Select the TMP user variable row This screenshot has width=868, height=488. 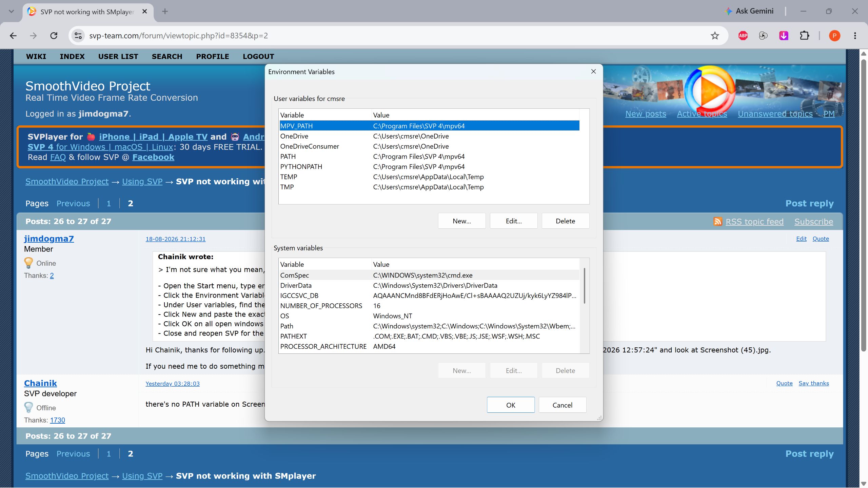coord(429,187)
